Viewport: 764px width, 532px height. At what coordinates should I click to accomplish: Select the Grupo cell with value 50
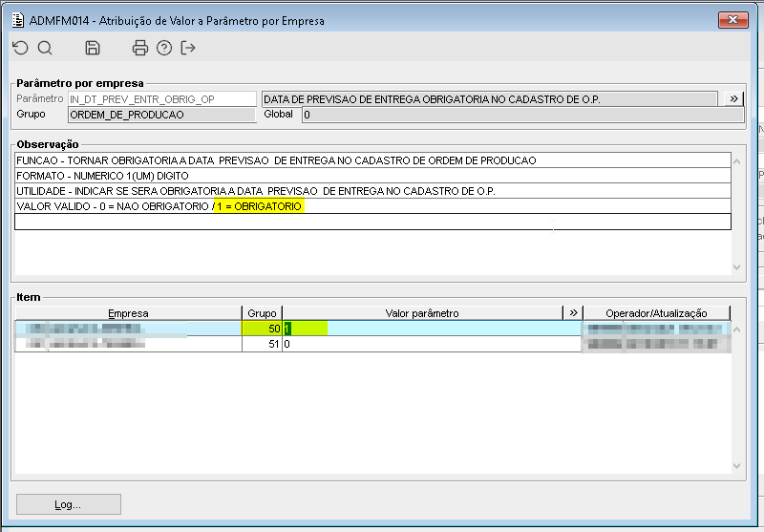click(x=262, y=329)
